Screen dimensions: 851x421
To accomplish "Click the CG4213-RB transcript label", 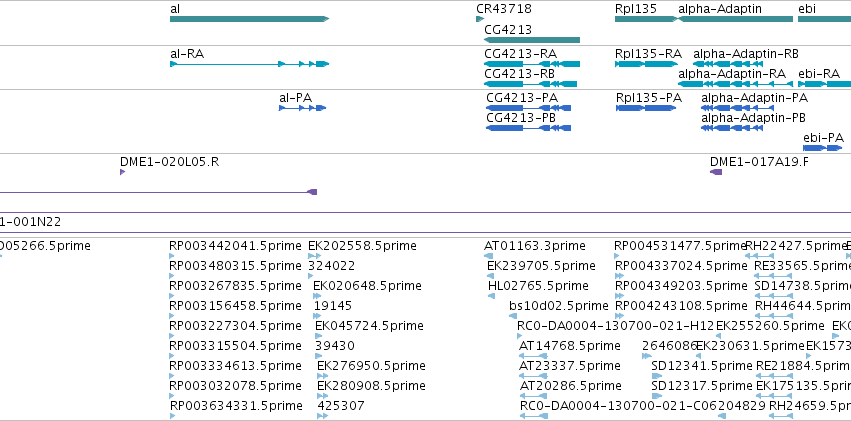I will 519,74.
